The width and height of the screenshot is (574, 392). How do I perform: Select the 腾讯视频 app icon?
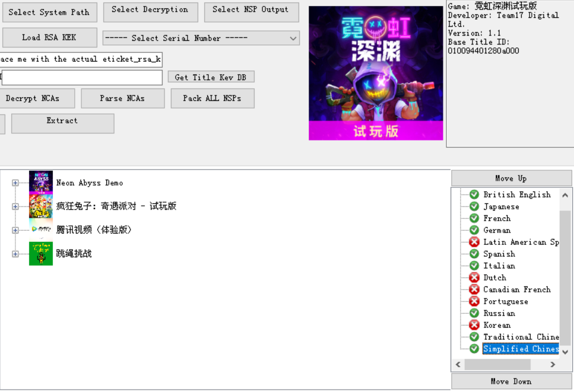(41, 230)
